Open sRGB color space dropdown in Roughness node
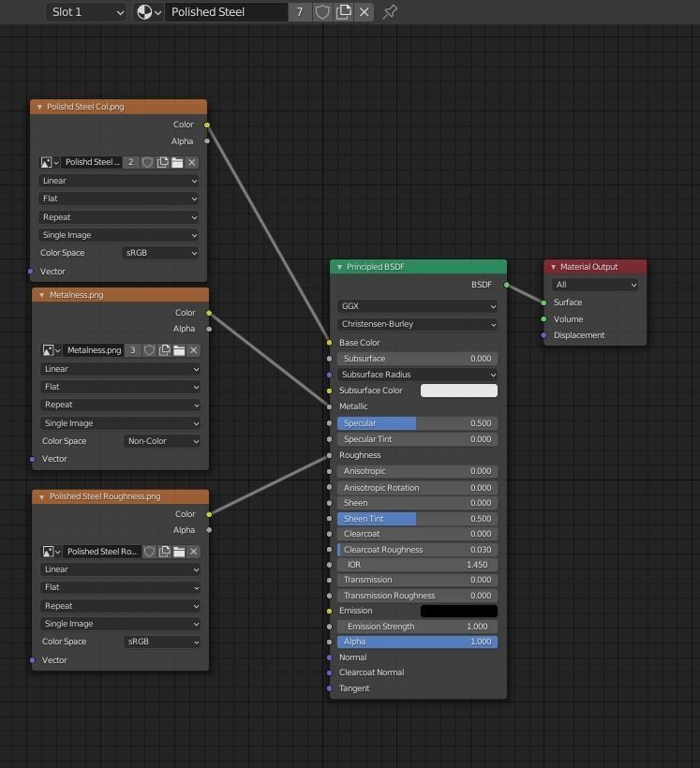The width and height of the screenshot is (700, 768). [162, 642]
